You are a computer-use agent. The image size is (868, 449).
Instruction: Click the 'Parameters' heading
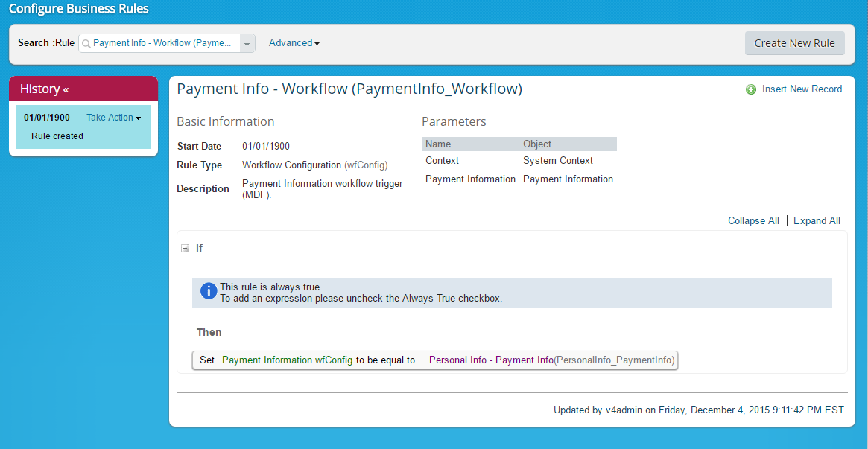pos(454,121)
